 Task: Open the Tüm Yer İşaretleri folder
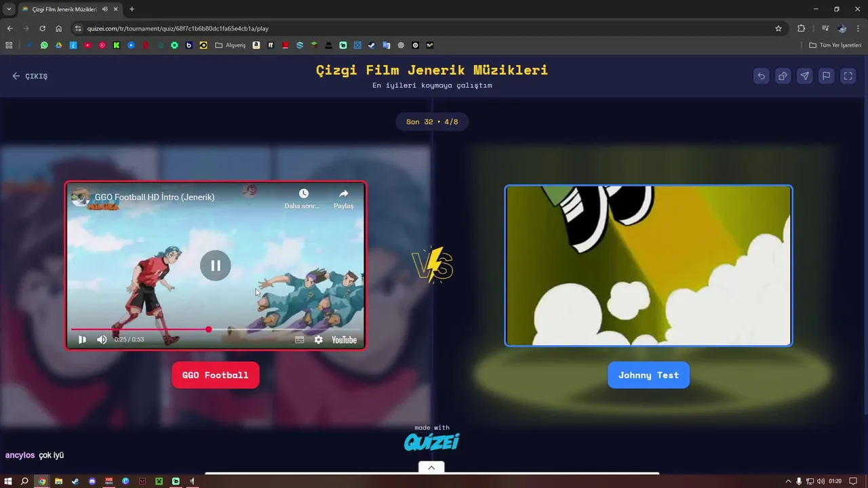(835, 45)
